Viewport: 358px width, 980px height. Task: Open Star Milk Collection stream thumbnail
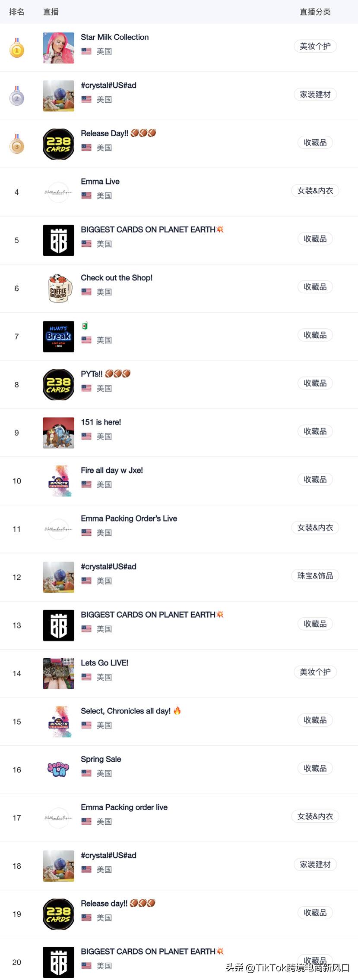click(58, 48)
